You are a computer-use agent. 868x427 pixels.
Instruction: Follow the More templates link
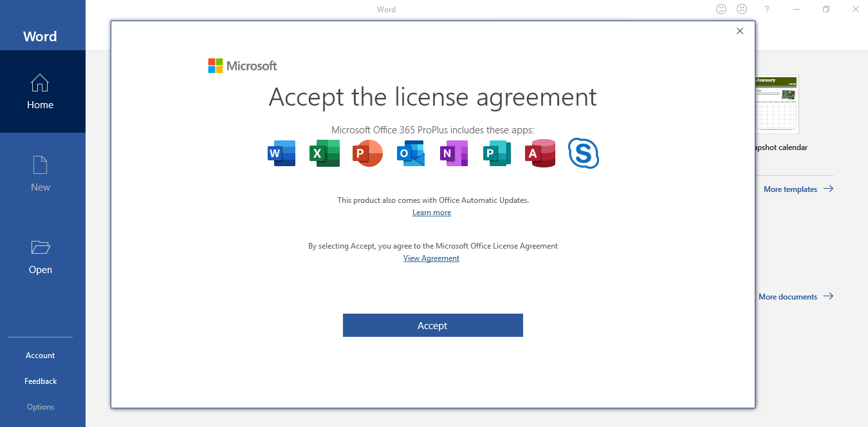point(798,189)
